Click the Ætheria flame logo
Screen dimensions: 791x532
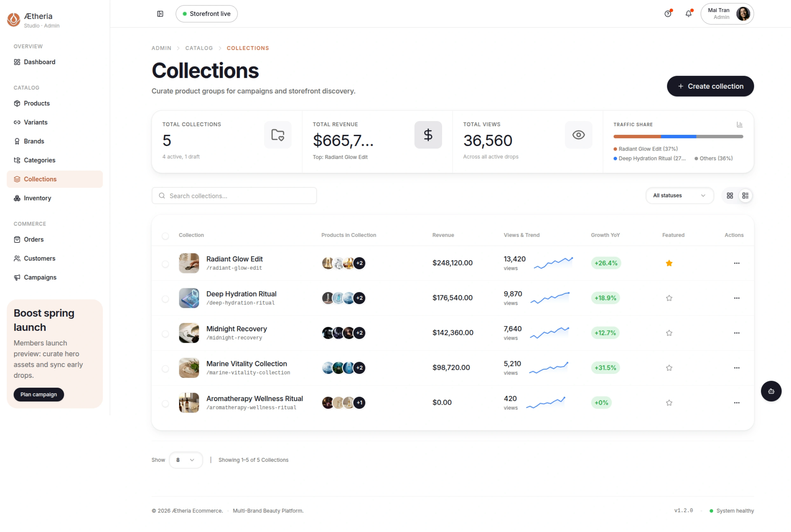tap(14, 20)
